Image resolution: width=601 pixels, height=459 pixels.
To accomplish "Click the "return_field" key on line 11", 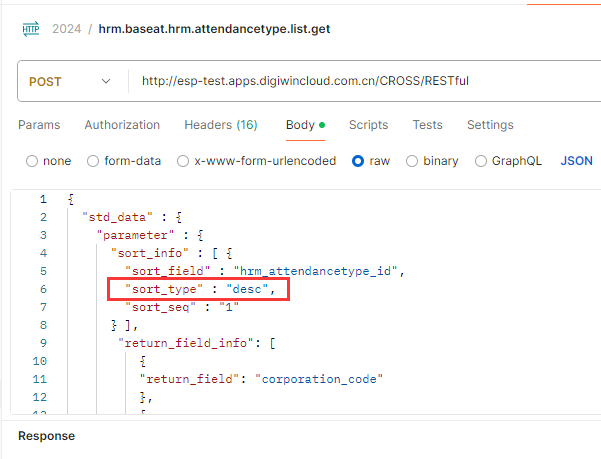I will tap(189, 379).
